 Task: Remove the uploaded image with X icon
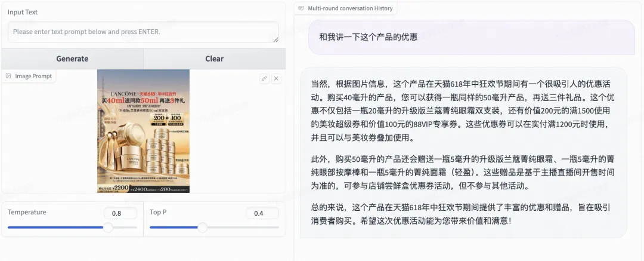pyautogui.click(x=277, y=78)
